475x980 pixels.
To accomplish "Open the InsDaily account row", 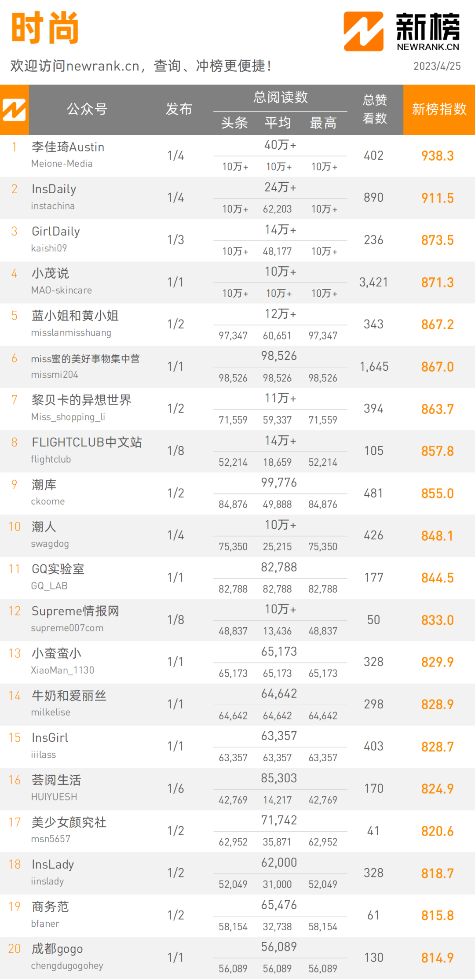I will pyautogui.click(x=237, y=198).
